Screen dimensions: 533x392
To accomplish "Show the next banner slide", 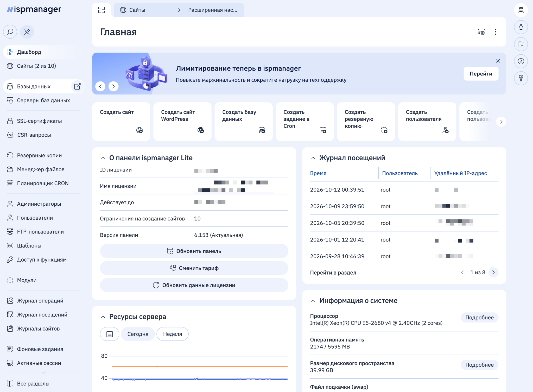I will [113, 86].
